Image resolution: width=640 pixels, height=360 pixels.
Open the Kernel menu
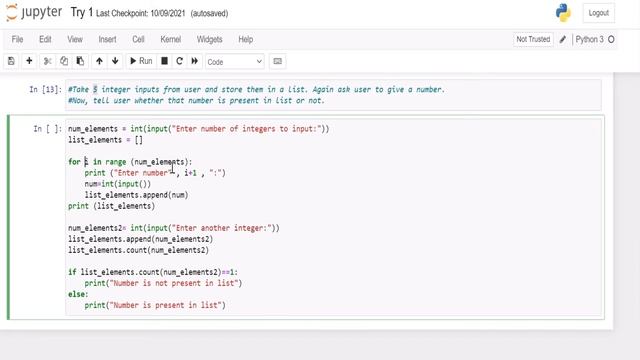point(171,39)
